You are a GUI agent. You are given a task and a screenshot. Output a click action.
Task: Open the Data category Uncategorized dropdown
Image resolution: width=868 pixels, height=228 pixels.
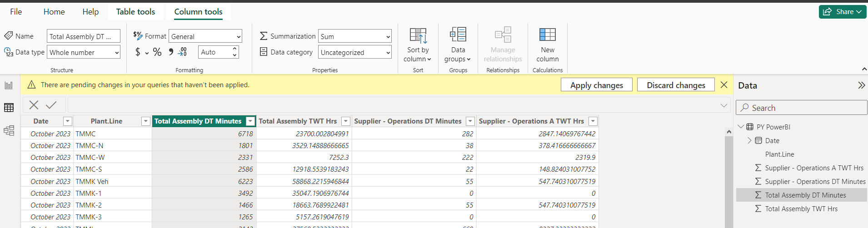tap(355, 52)
